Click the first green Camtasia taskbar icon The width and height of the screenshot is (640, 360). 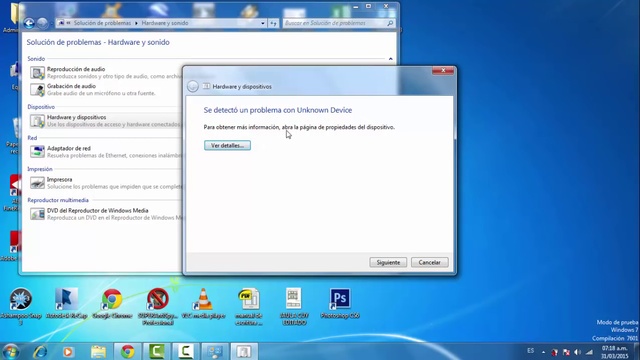coord(157,351)
